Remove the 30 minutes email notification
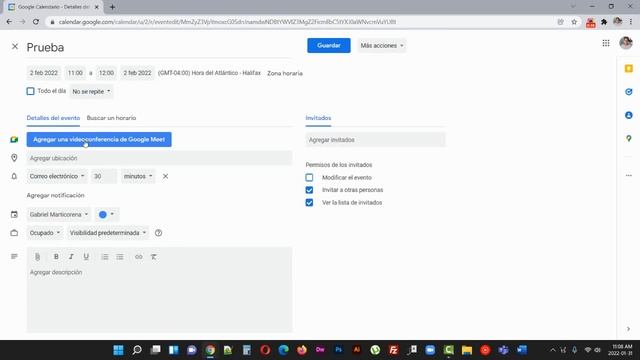The image size is (640, 360). coord(165,176)
